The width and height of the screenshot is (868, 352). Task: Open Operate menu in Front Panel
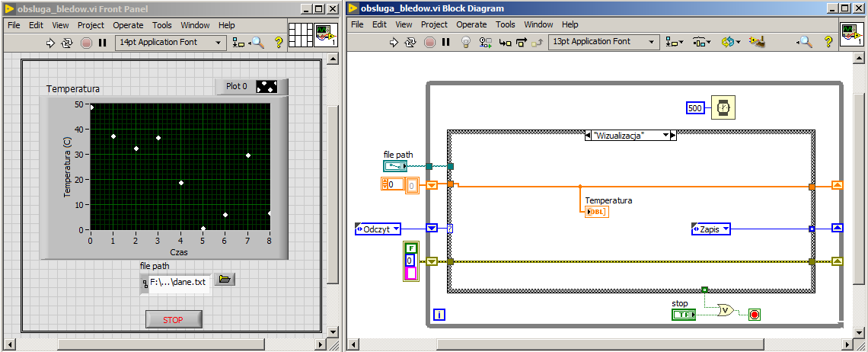[x=128, y=25]
